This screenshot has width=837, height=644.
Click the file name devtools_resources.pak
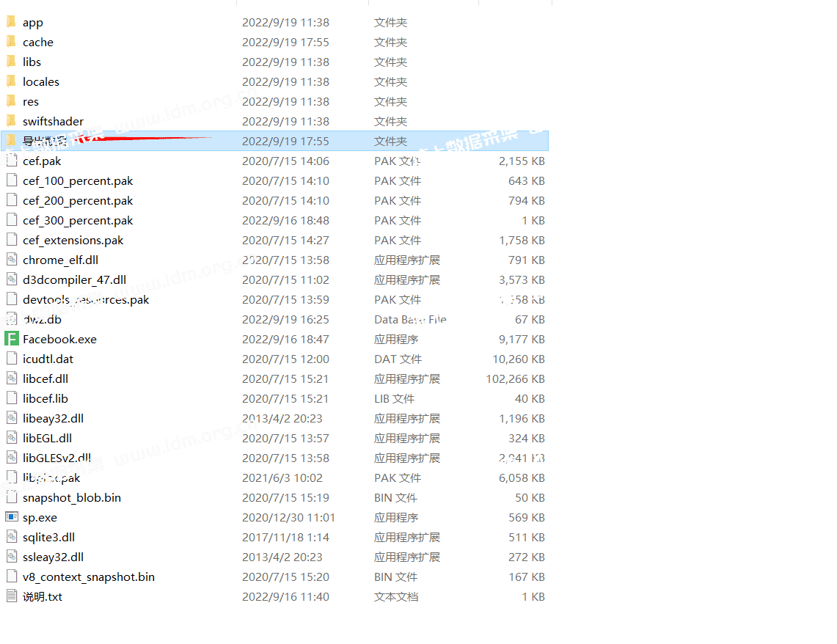pyautogui.click(x=86, y=300)
